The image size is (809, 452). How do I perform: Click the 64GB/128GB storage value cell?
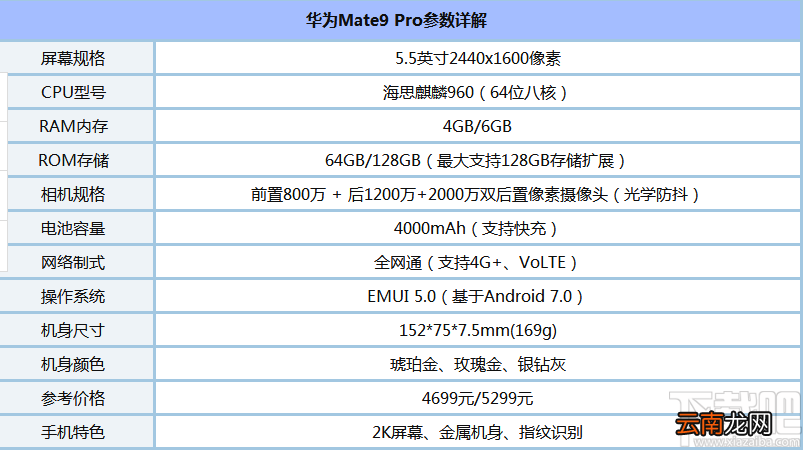point(478,160)
